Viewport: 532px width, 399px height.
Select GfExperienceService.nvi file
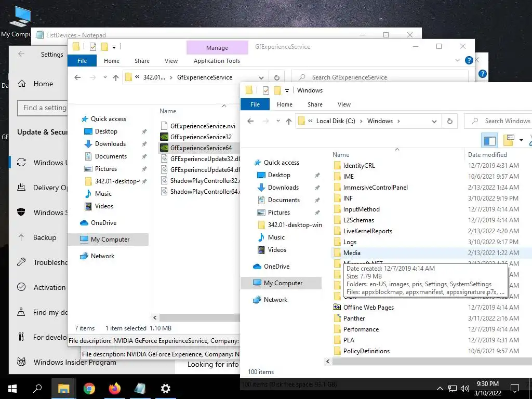click(203, 126)
